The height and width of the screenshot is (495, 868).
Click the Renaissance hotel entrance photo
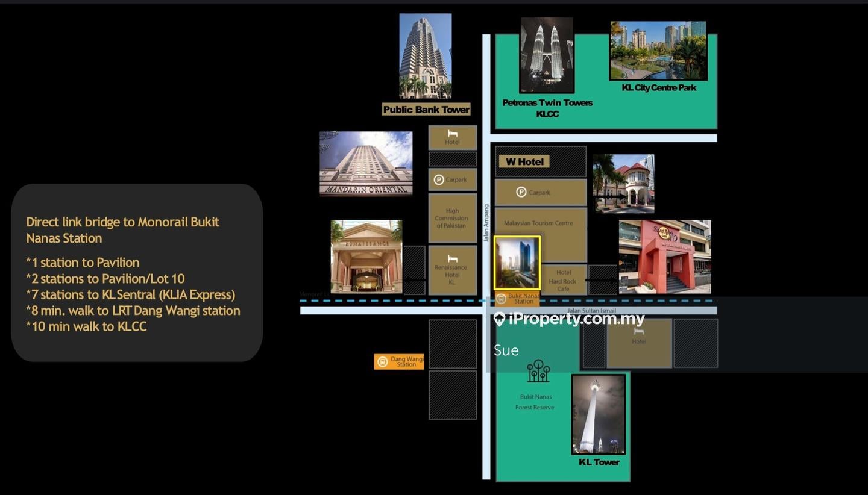point(366,255)
